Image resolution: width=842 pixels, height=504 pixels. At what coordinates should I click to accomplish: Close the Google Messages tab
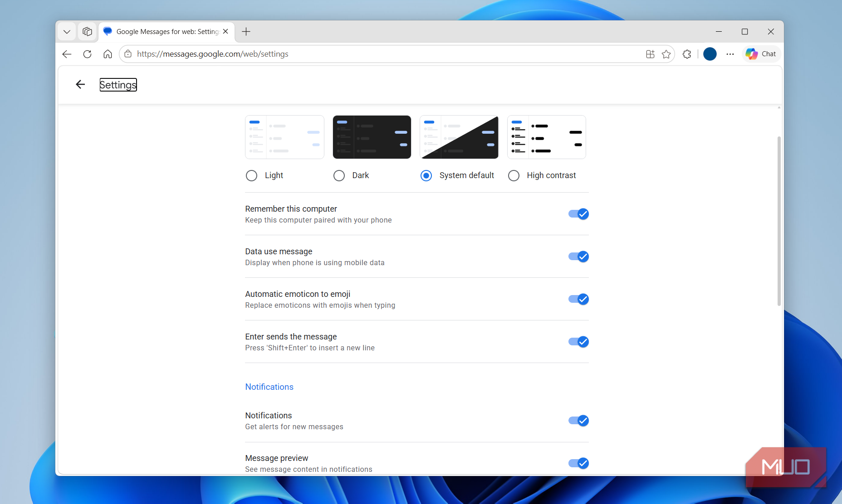pyautogui.click(x=225, y=32)
